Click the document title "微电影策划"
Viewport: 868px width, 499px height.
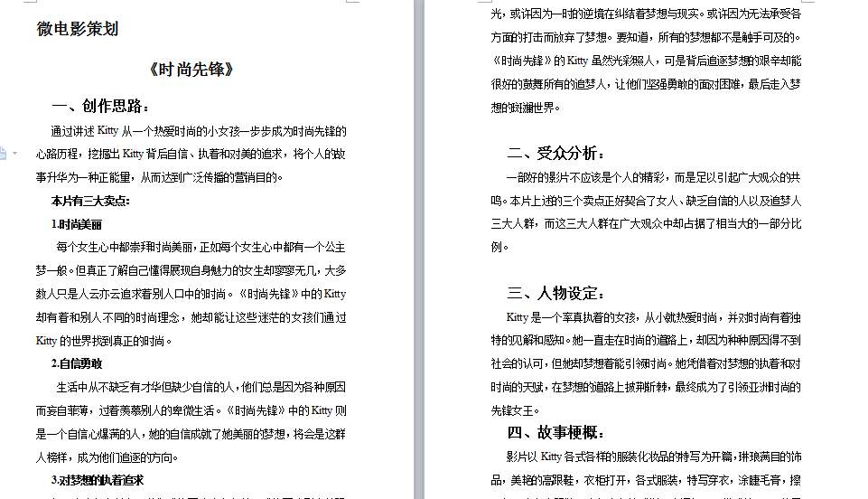point(78,29)
